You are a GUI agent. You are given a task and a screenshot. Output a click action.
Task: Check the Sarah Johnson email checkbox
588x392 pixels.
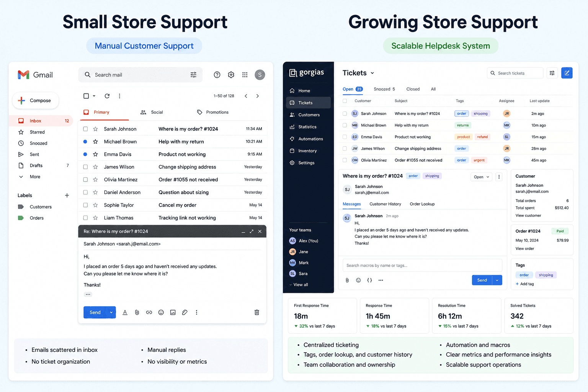[x=85, y=129]
